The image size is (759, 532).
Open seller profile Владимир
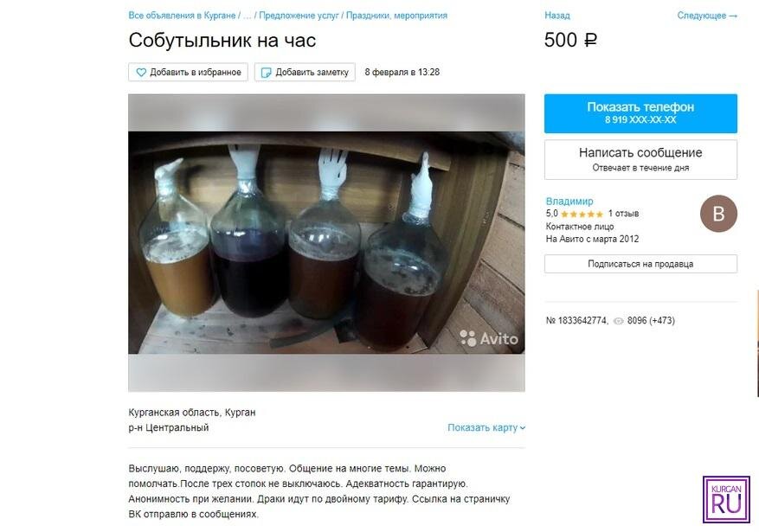point(569,202)
